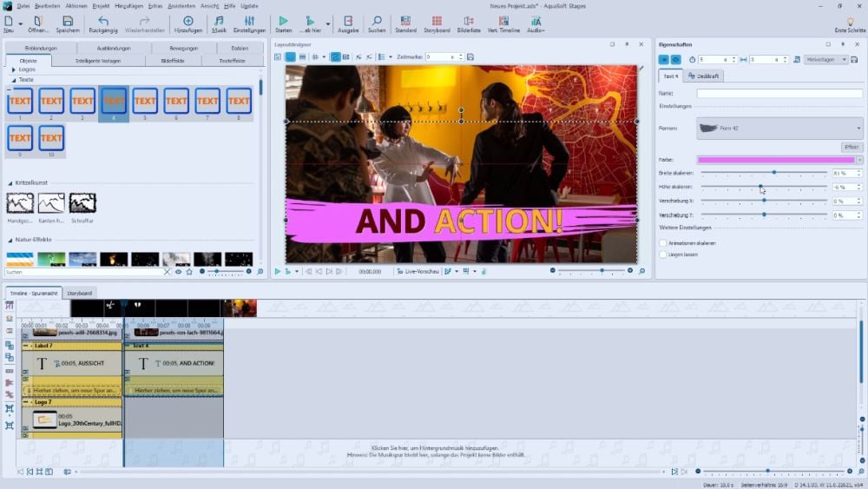
Task: Collapse the Label 7 track group
Action: coord(26,346)
